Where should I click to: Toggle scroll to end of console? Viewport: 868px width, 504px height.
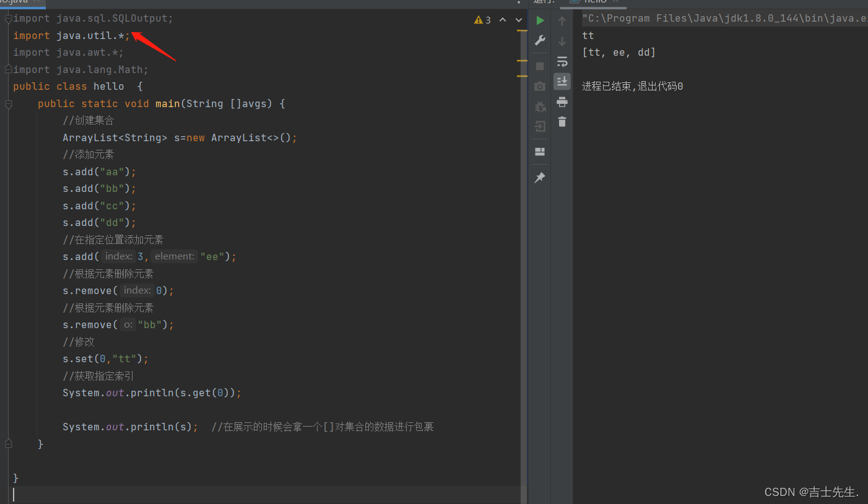(x=562, y=81)
